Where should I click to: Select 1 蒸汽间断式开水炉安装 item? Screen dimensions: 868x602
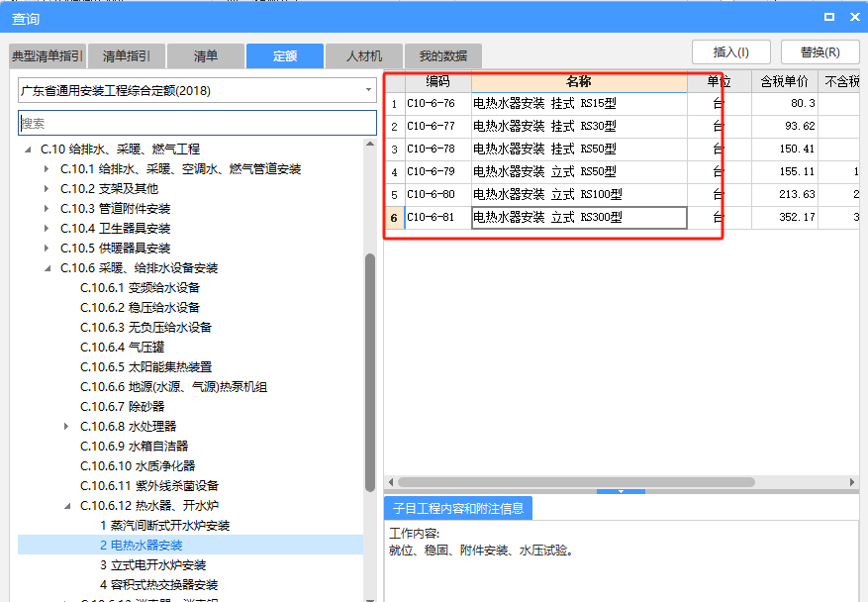165,526
